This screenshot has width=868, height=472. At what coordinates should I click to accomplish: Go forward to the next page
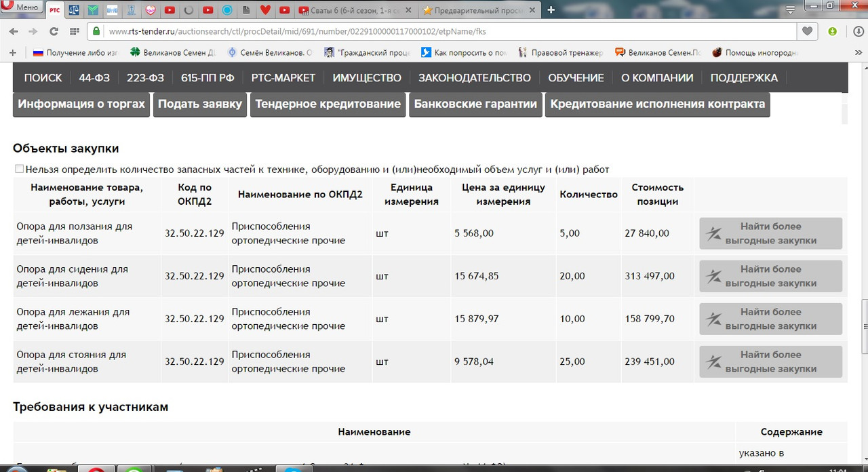33,31
